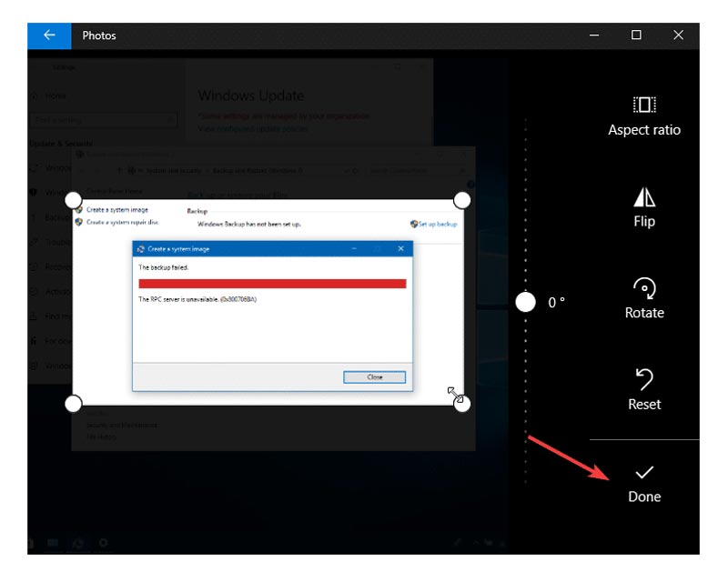
Task: Click Close in the backup failed dialog
Action: point(375,376)
